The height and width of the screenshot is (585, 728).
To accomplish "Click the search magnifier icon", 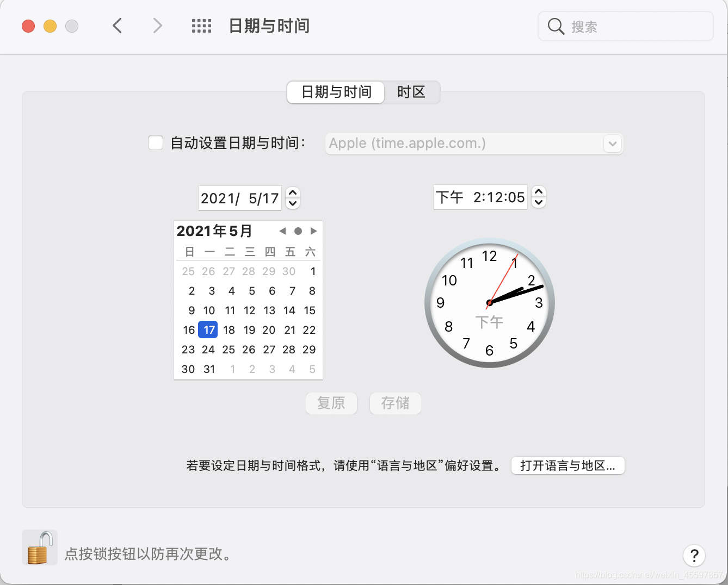I will pos(556,26).
